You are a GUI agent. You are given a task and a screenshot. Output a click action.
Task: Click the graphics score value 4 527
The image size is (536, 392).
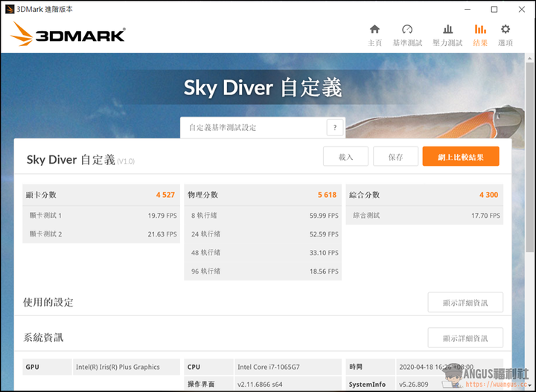coord(165,195)
